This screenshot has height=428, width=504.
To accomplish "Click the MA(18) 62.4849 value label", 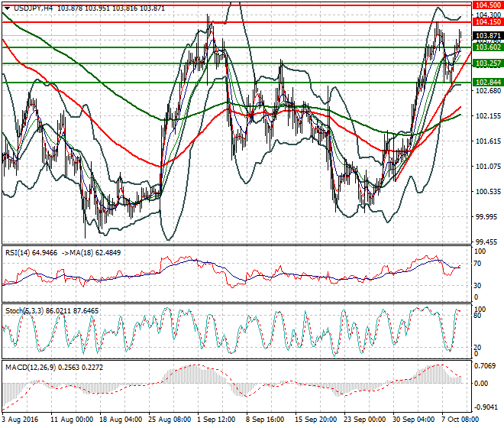I will point(94,253).
